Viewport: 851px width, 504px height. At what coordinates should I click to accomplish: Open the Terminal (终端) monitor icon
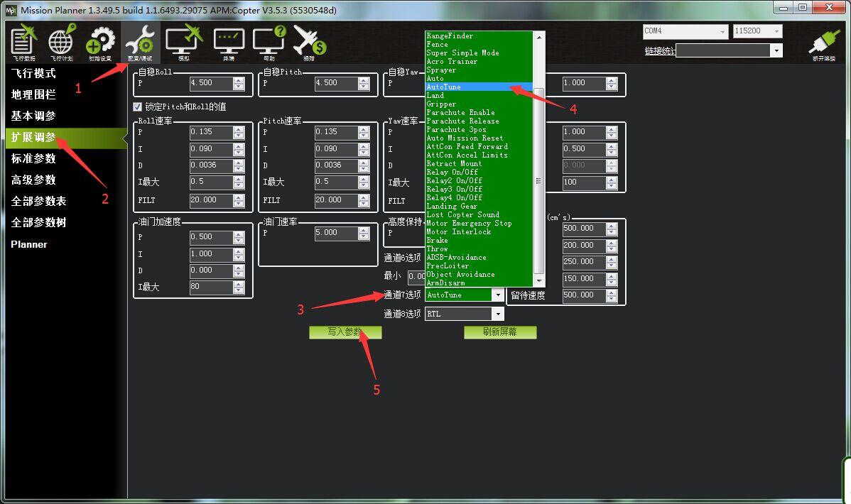[229, 41]
